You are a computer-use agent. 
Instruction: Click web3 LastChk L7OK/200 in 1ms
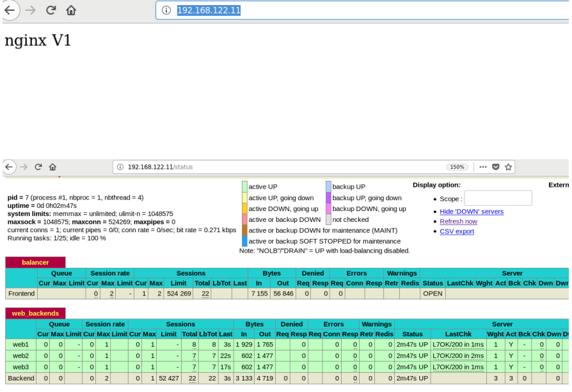click(x=458, y=367)
